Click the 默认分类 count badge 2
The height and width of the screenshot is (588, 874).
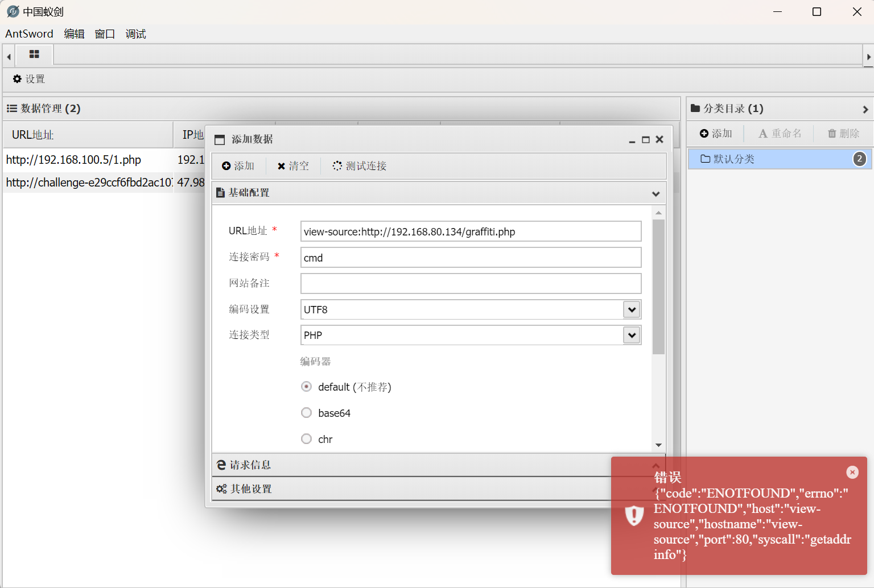pos(860,159)
